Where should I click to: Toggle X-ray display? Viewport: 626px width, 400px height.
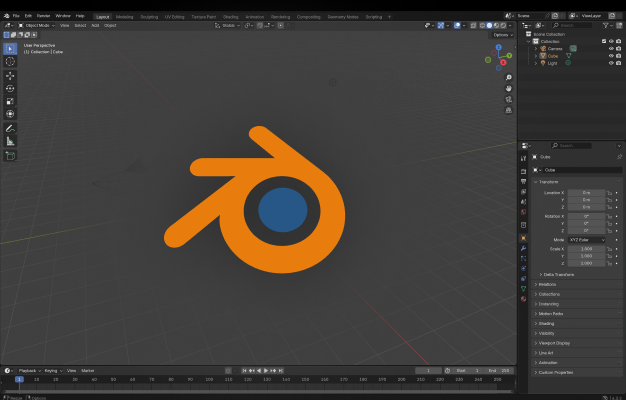tap(473, 26)
